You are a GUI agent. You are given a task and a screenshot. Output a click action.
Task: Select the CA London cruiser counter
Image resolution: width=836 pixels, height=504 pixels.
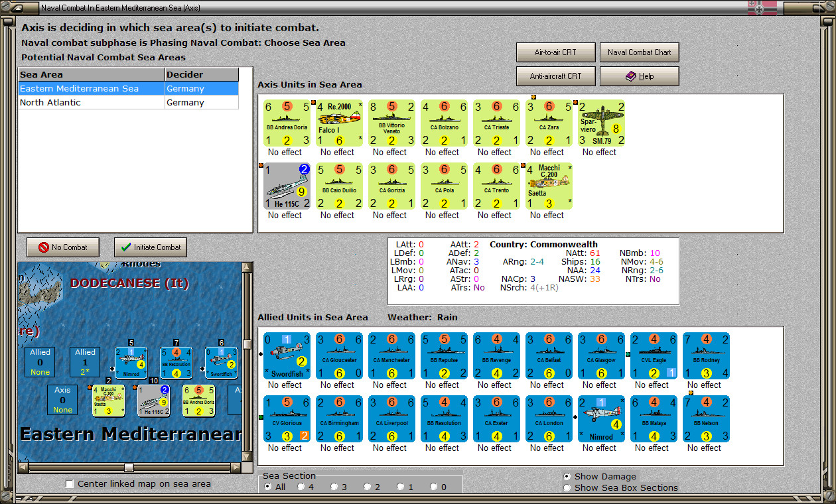[549, 418]
